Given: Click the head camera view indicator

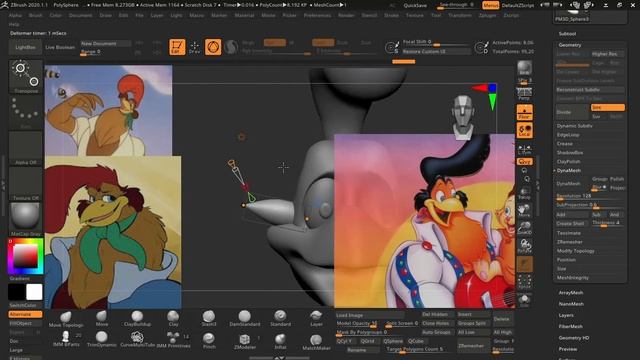Looking at the screenshot, I should pos(463,118).
